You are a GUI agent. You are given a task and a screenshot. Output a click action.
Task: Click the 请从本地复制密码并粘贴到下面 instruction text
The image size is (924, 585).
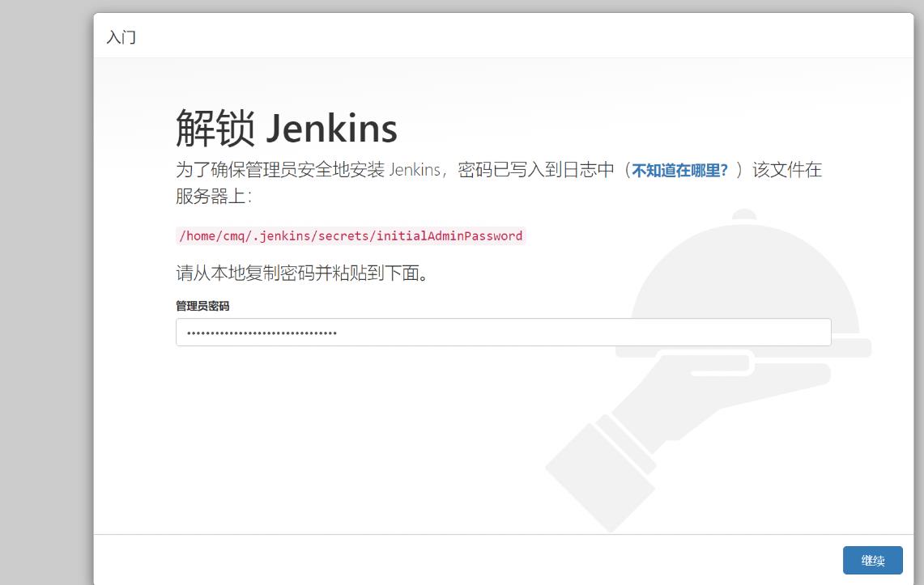coord(302,273)
